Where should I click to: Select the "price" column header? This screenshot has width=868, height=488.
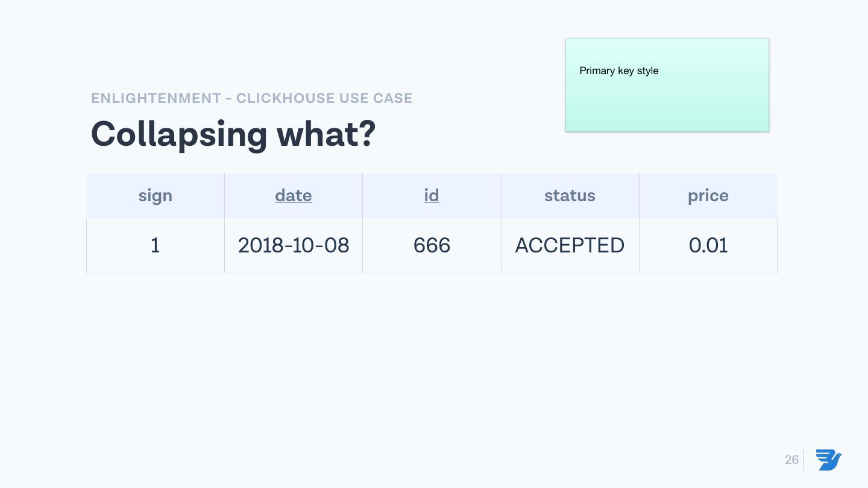[x=708, y=195]
